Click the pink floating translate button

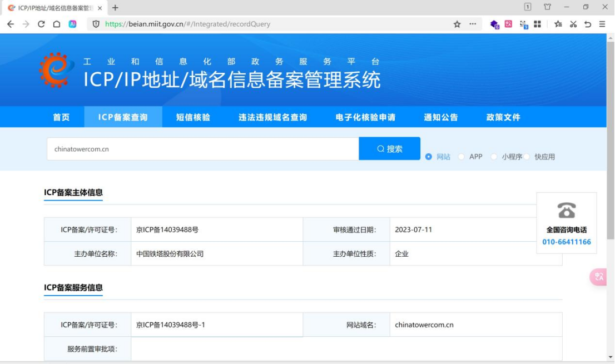pos(598,277)
